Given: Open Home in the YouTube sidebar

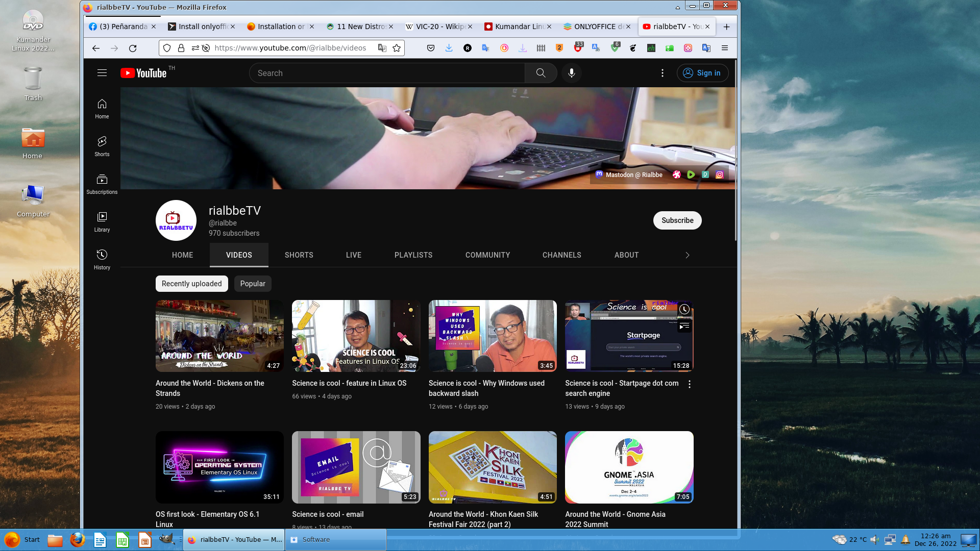Looking at the screenshot, I should (x=102, y=109).
